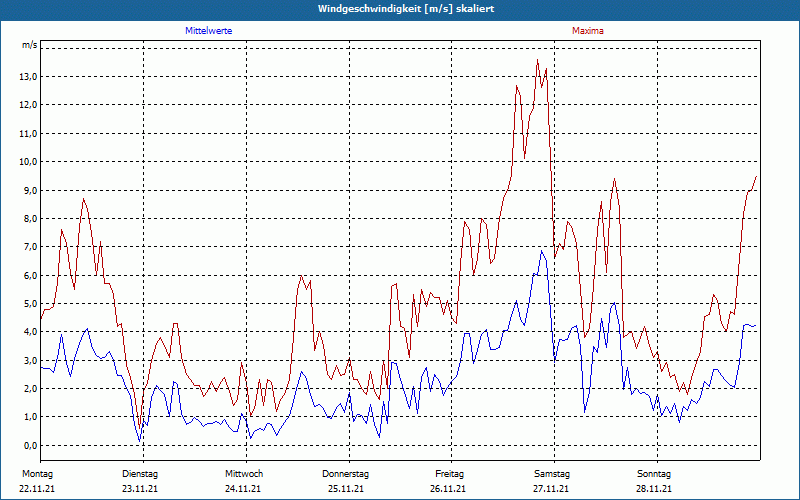Click the 'Mittelwerte' blue legend label
Viewport: 800px width, 500px height.
coord(208,31)
